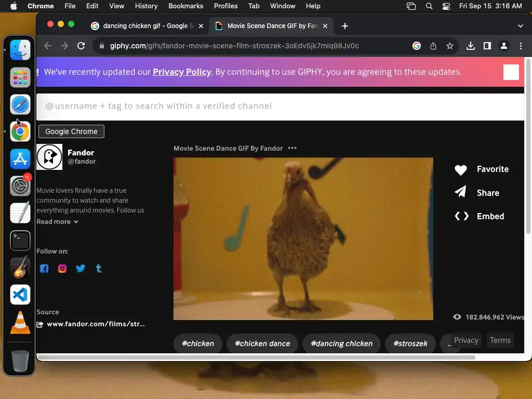
Task: Dismiss the privacy policy banner
Action: click(x=511, y=72)
